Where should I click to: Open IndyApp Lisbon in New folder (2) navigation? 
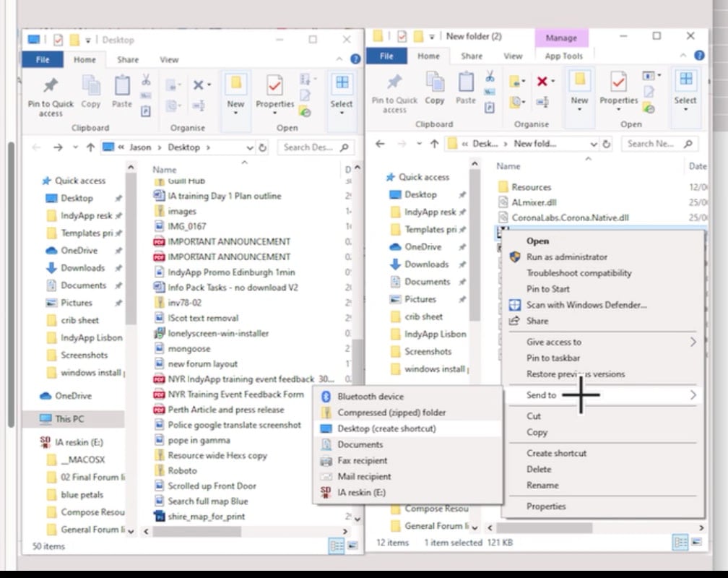[435, 334]
